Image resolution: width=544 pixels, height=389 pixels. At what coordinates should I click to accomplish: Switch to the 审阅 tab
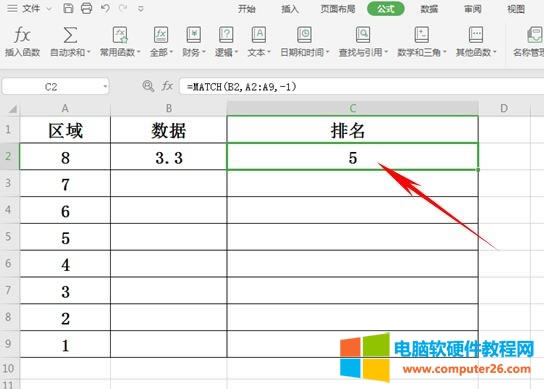(473, 9)
